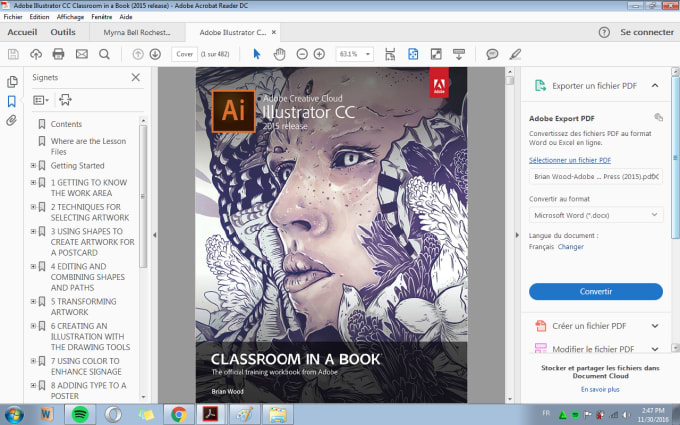Open page thumbnails panel icon
The image size is (680, 425).
coord(12,82)
